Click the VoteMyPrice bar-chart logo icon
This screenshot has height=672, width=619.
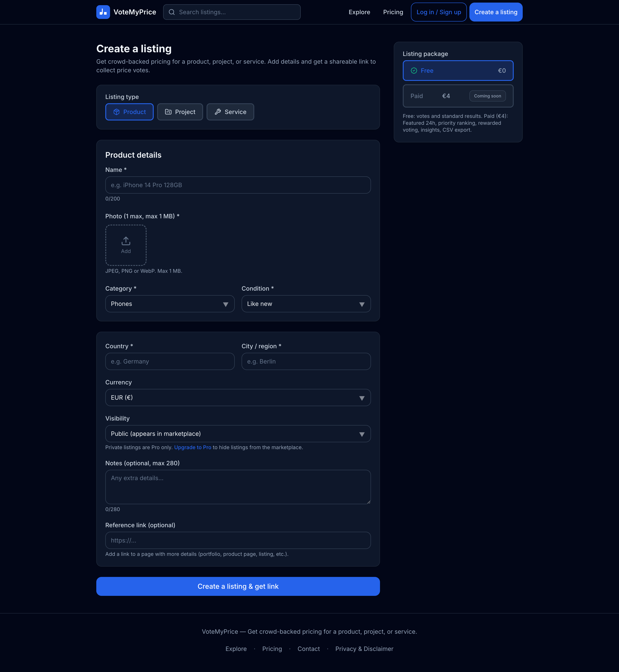click(x=103, y=12)
